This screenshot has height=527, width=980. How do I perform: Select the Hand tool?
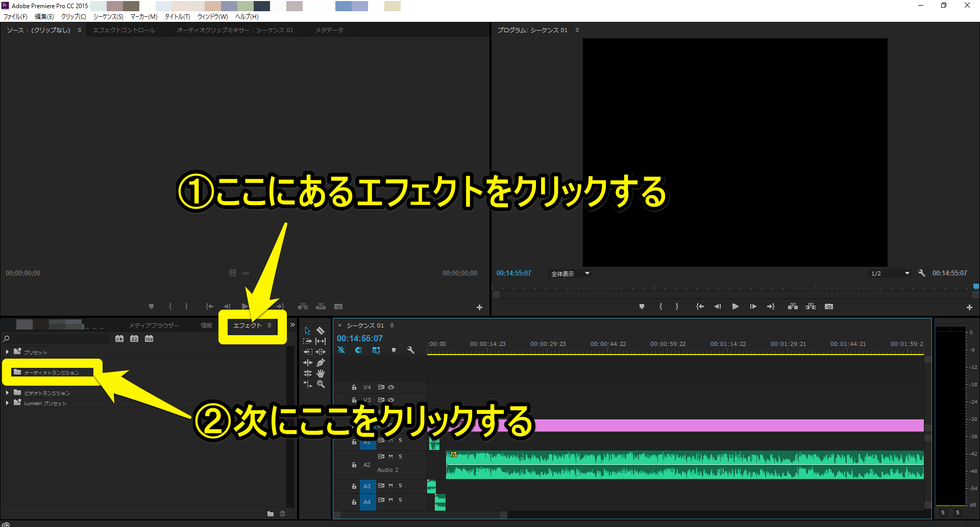321,373
